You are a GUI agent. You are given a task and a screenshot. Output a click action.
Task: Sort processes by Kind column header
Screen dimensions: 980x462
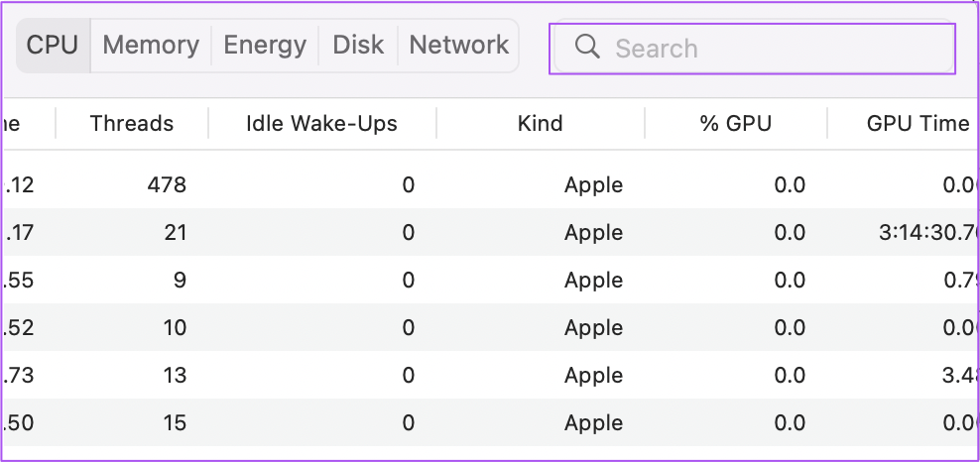point(540,124)
